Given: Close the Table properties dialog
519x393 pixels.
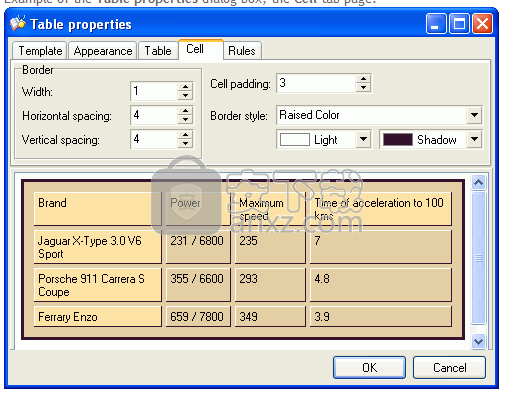Looking at the screenshot, I should pyautogui.click(x=482, y=24).
